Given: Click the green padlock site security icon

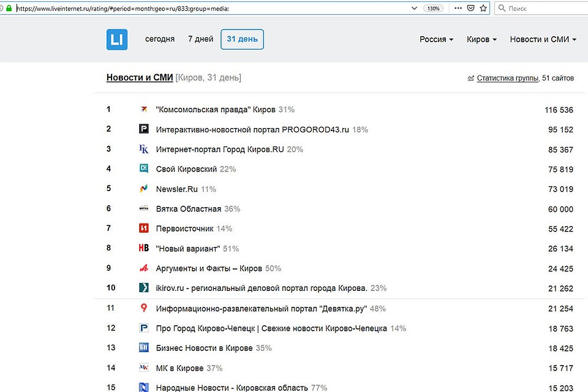Looking at the screenshot, I should (x=9, y=8).
